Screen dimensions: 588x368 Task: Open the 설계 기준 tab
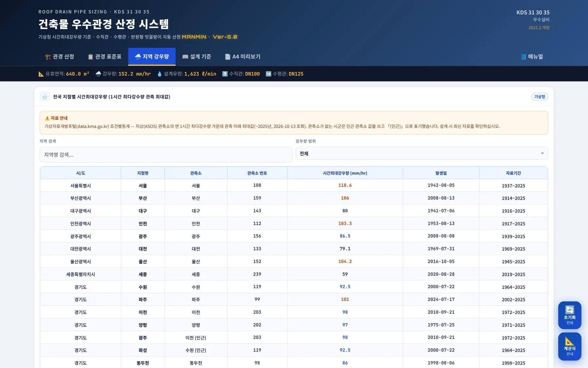pyautogui.click(x=197, y=57)
